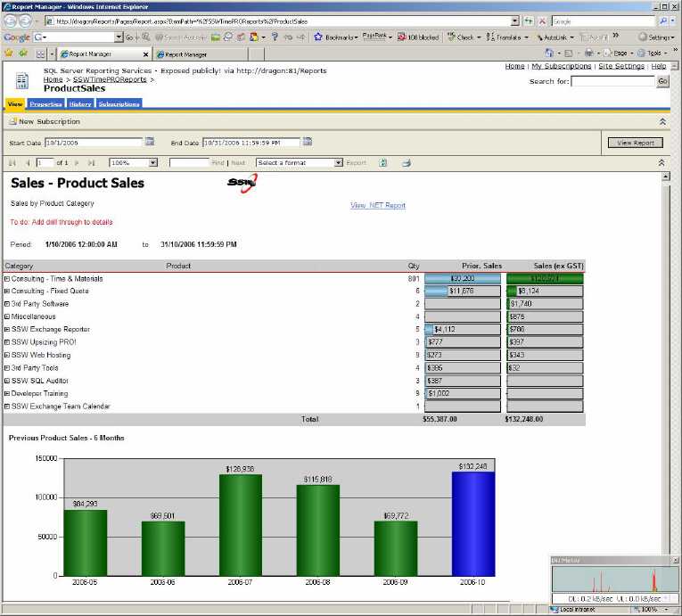Expand the Developer Training category

tap(7, 393)
